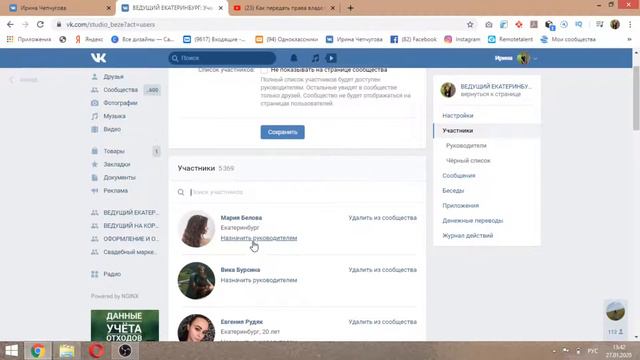Click the Goods bag icon
Screen dimensions: 640x360
[x=95, y=151]
